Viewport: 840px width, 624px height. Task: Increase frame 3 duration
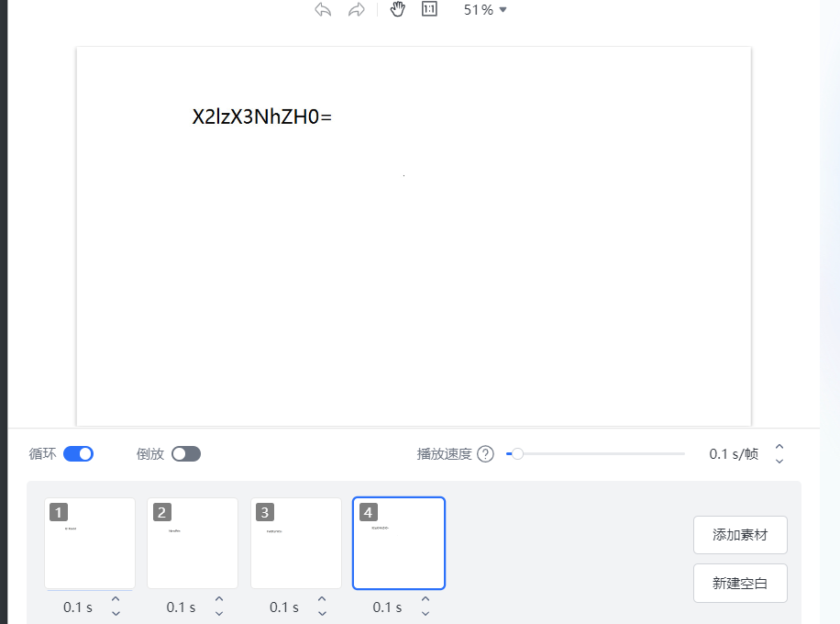pos(322,599)
